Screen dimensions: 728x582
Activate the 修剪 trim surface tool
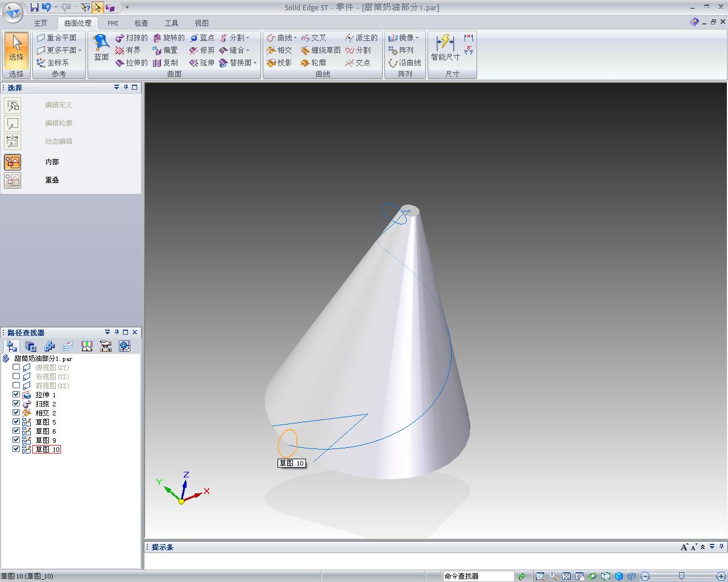pyautogui.click(x=202, y=50)
